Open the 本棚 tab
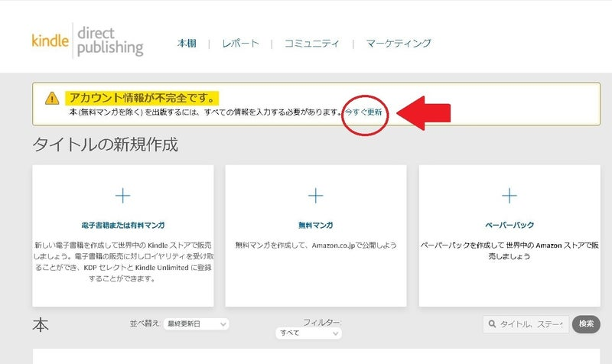 [187, 44]
